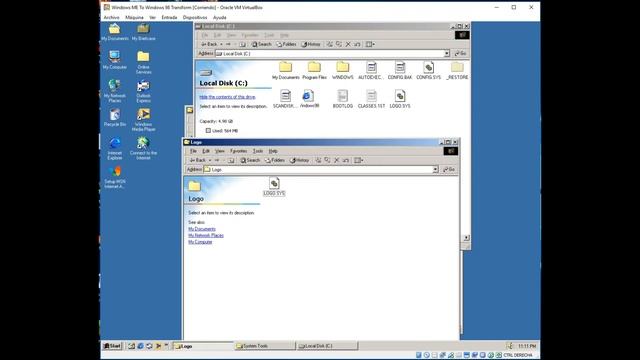Open _RESTORE folder in Local Disk window

coord(457,70)
